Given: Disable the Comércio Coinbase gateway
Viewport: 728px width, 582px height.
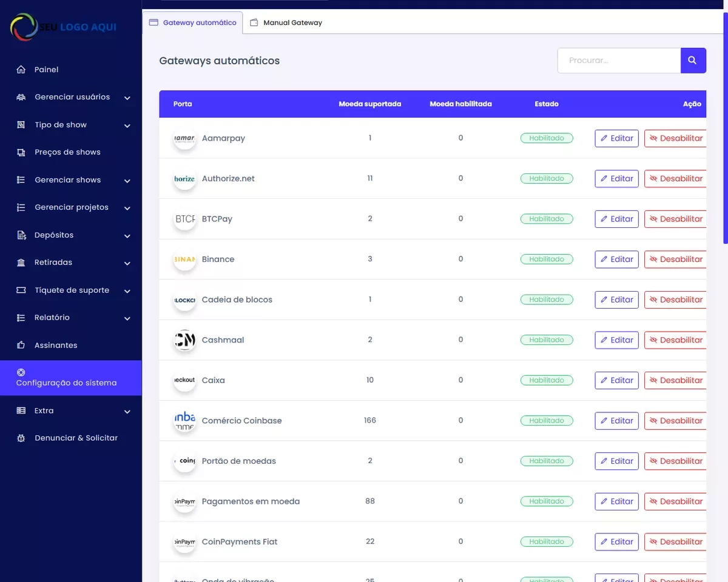Looking at the screenshot, I should 676,421.
